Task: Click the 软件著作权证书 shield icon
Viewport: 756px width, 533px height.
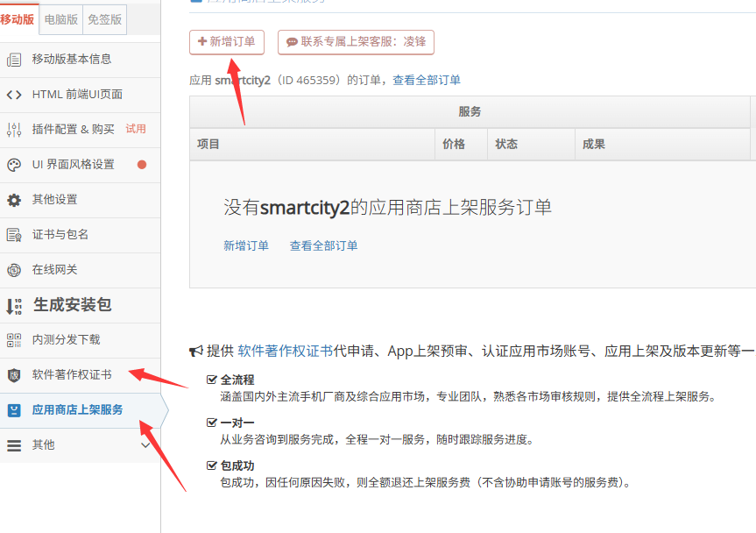Action: pos(14,375)
